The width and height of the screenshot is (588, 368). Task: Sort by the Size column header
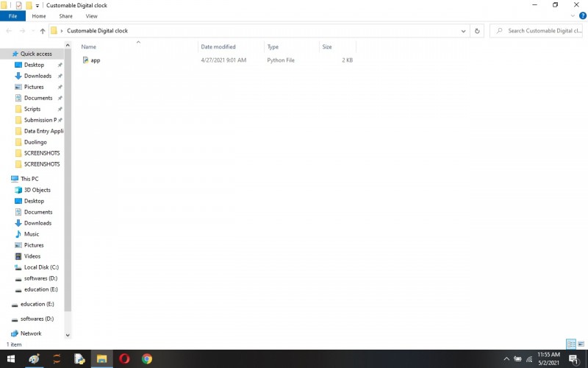(x=327, y=47)
